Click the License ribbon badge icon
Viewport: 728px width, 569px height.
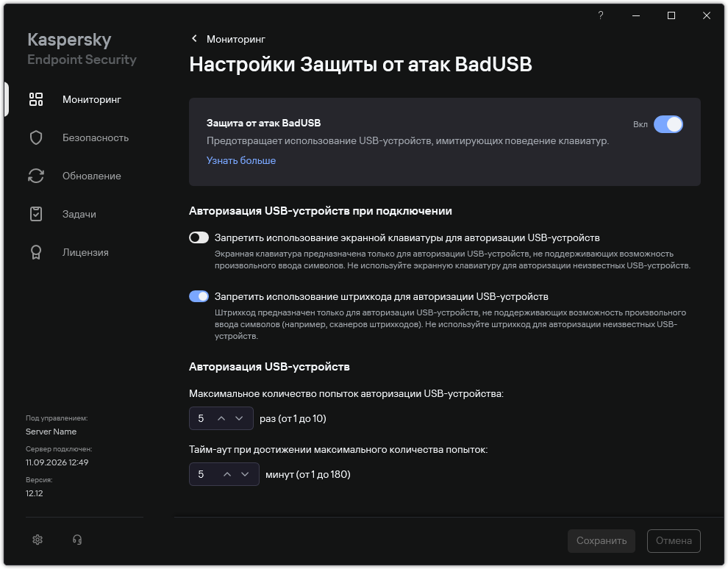[36, 252]
